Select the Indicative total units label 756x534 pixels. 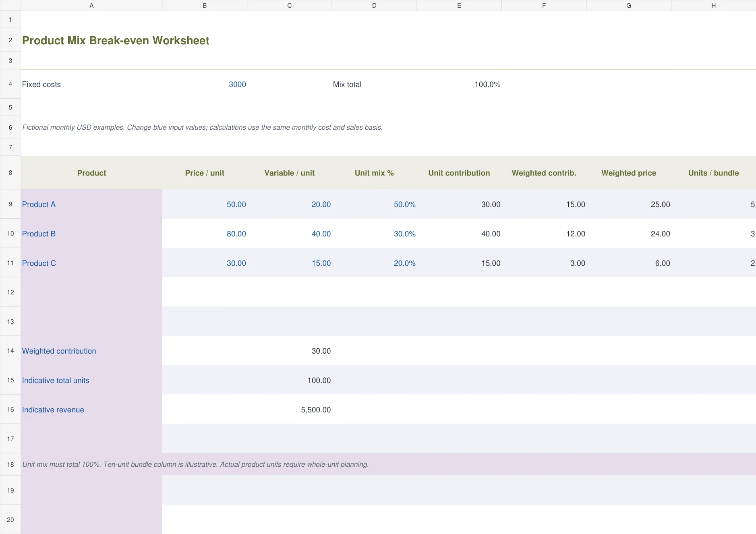(91, 380)
